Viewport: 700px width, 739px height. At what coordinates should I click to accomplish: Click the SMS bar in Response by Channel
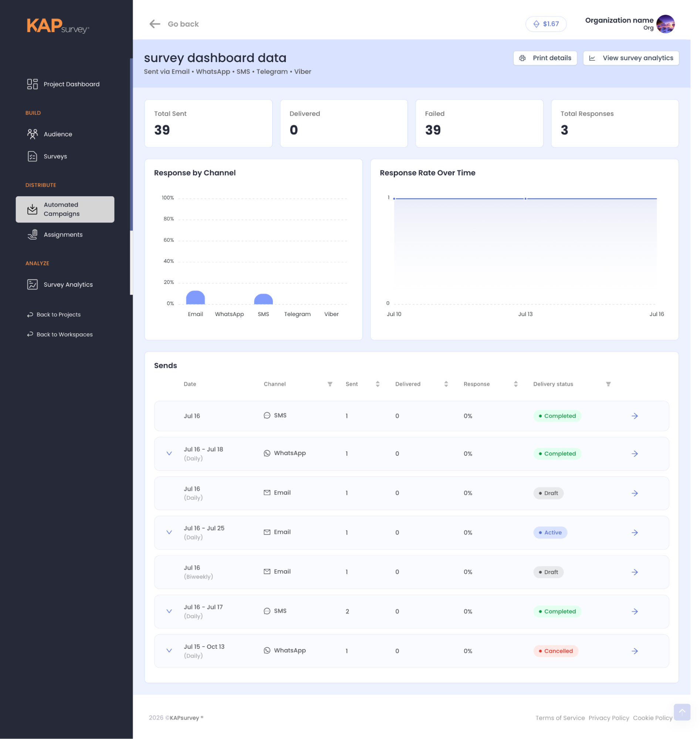coord(263,299)
